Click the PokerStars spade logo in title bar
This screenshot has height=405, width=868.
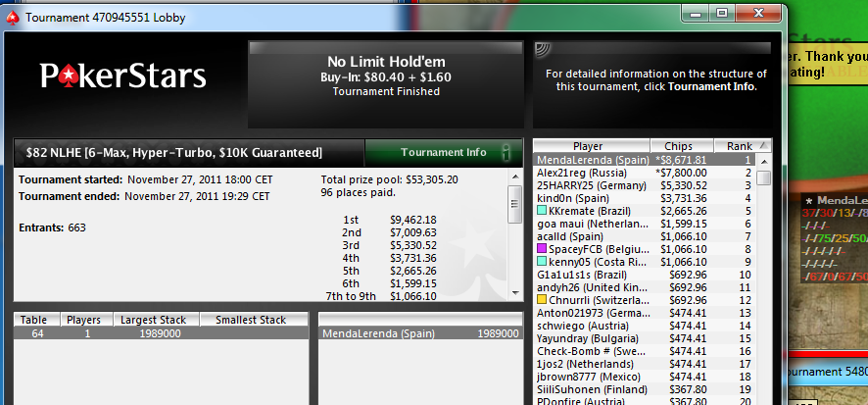12,18
